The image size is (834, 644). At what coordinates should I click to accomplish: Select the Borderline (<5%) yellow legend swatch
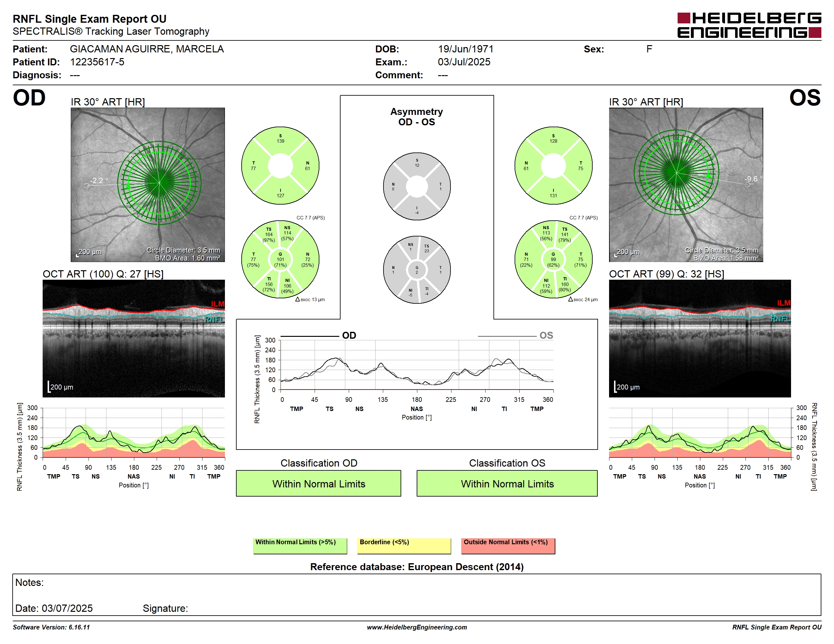[x=404, y=546]
